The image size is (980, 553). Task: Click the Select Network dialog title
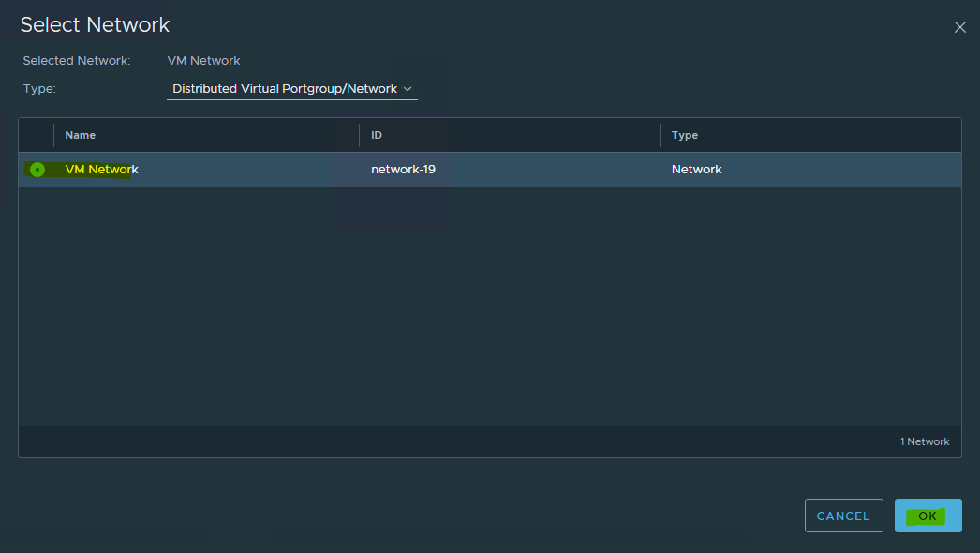pyautogui.click(x=95, y=25)
